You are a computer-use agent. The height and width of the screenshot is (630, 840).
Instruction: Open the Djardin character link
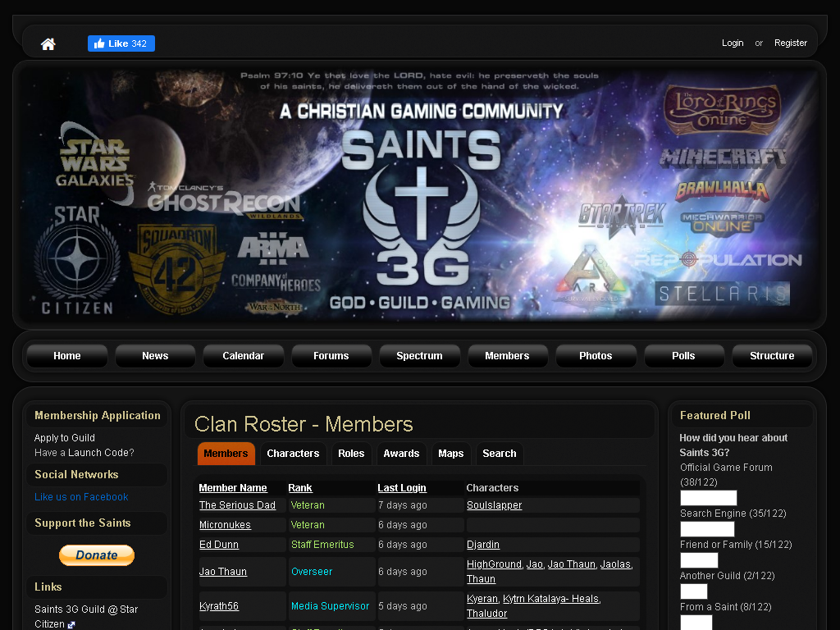point(483,545)
